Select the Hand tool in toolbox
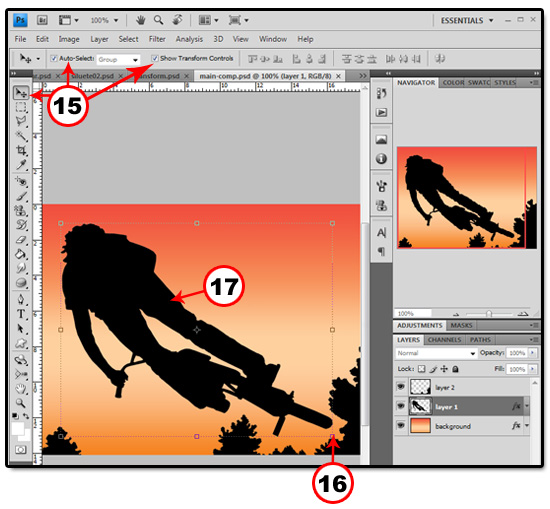This screenshot has height=509, width=550. point(21,388)
